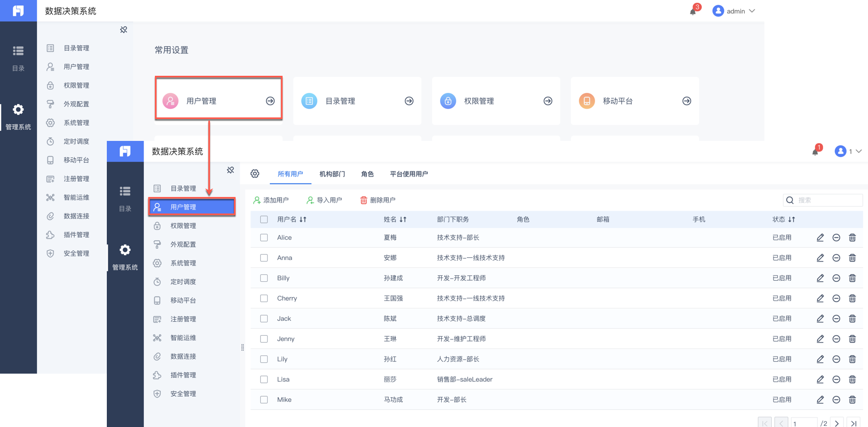Image resolution: width=868 pixels, height=427 pixels.
Task: Click the 添加用户 button
Action: [271, 200]
